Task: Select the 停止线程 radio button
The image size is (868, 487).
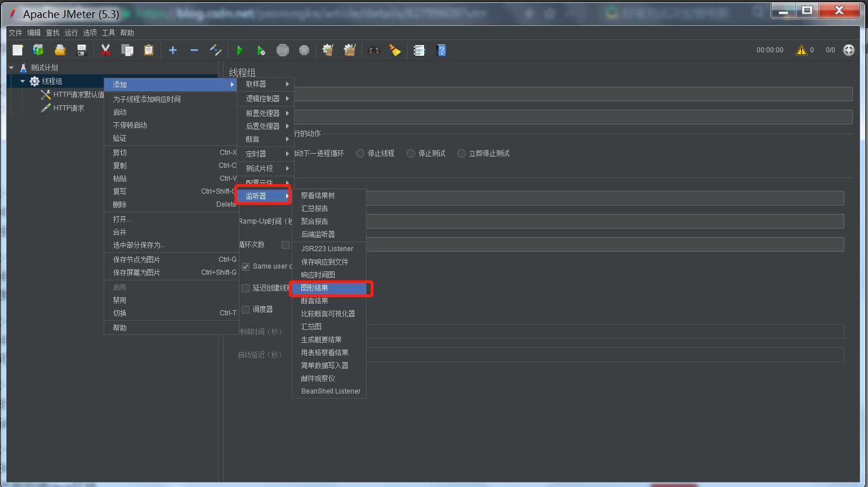Action: coord(360,153)
